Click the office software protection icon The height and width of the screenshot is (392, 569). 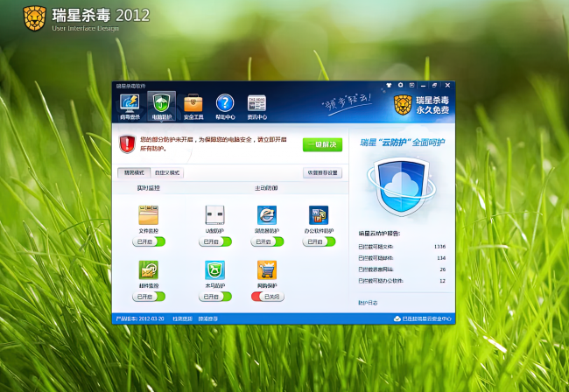coord(319,215)
